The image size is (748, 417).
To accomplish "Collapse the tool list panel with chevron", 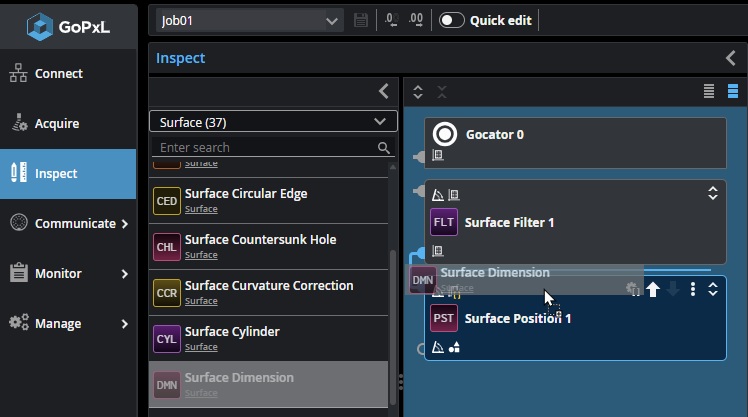I will point(384,91).
